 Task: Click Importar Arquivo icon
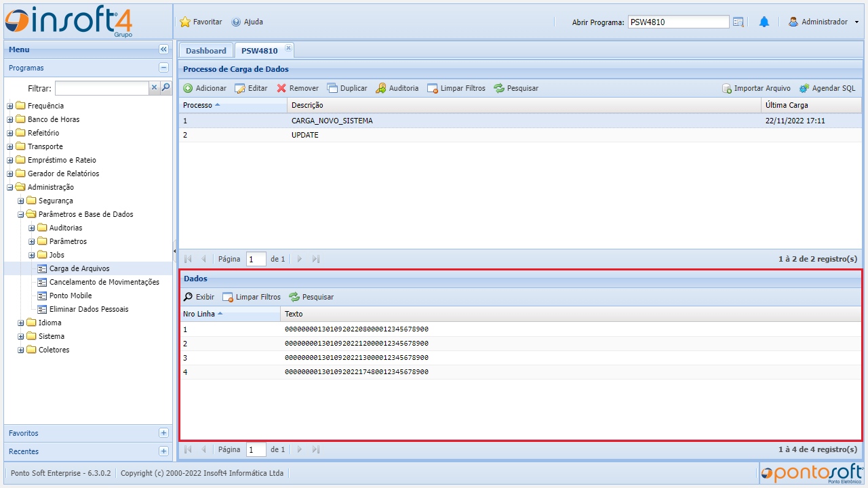point(727,88)
